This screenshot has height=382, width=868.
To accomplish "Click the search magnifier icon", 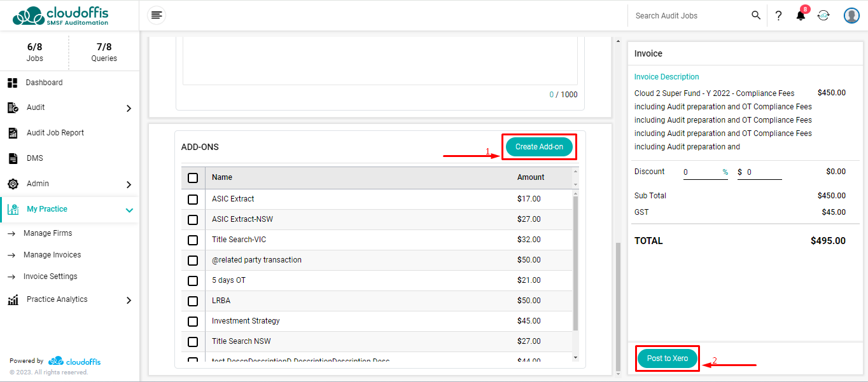I will click(x=755, y=15).
